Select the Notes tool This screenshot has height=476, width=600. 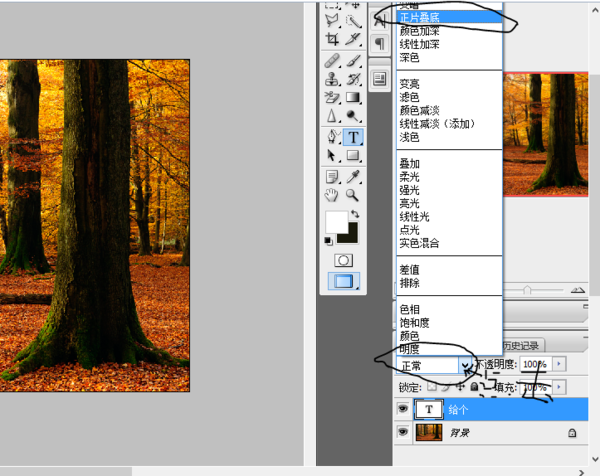[x=332, y=177]
